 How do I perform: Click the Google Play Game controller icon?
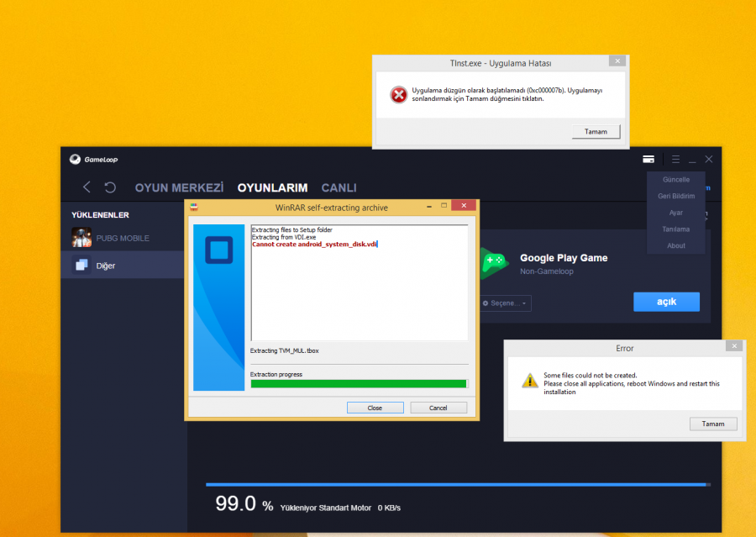tap(494, 263)
